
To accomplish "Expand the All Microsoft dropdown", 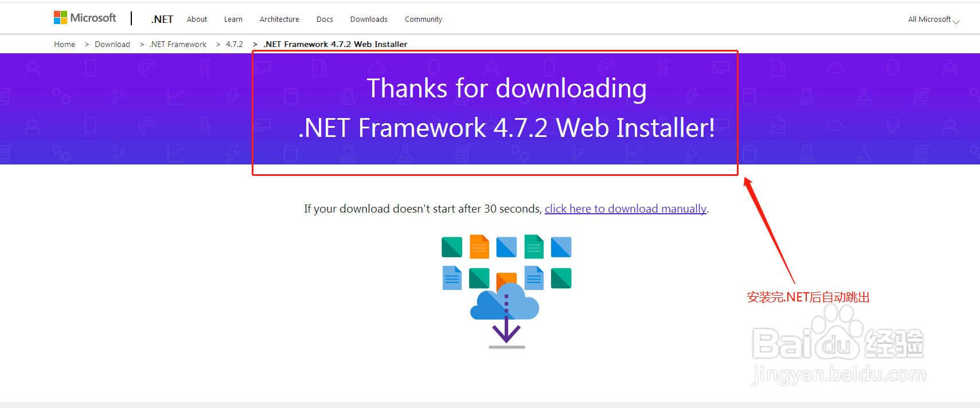I will [x=934, y=19].
